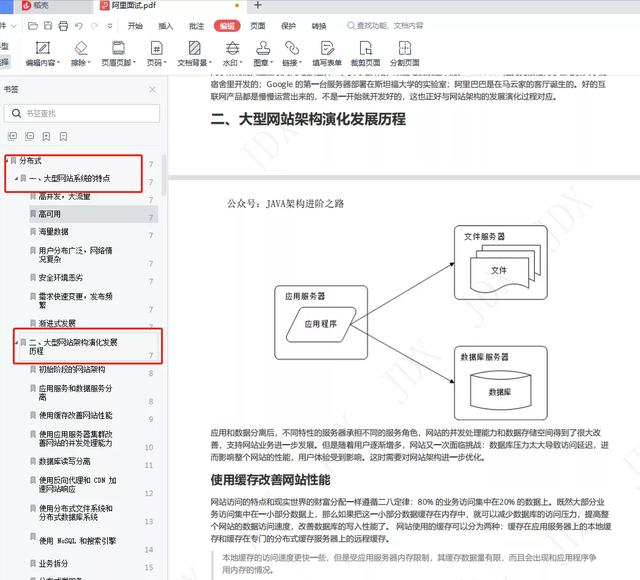Viewport: 640px width, 580px height.
Task: Select the highlighted 编辑 ribbon tab
Action: pyautogui.click(x=227, y=26)
